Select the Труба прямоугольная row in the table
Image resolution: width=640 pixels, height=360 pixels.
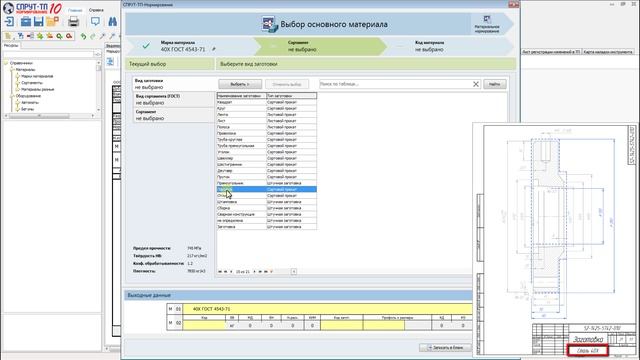click(x=267, y=146)
